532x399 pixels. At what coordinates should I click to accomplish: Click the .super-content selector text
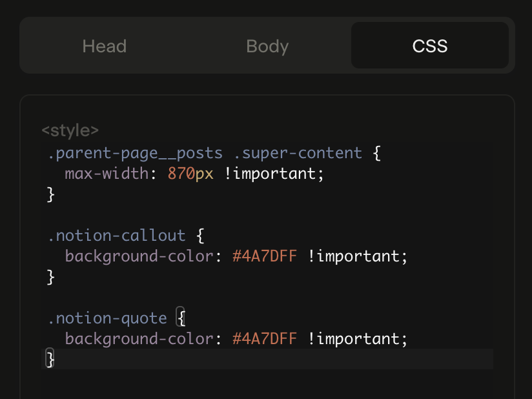(x=298, y=153)
